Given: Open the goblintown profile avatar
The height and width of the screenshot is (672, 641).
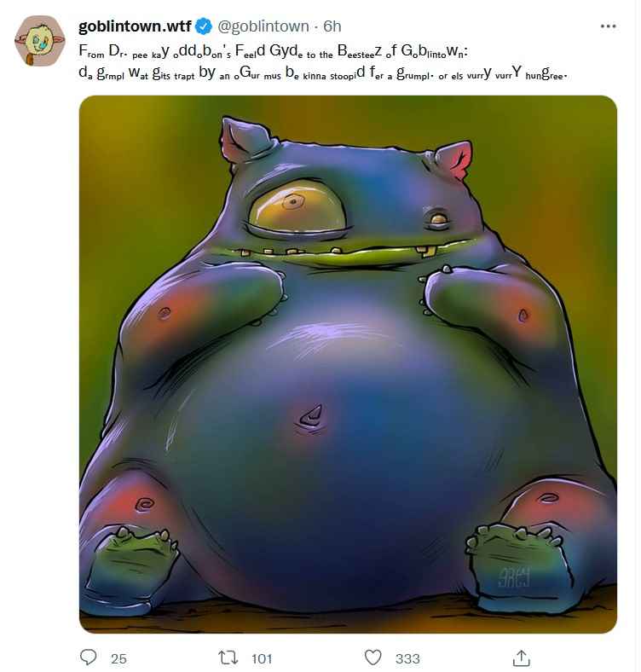Looking at the screenshot, I should (x=40, y=41).
